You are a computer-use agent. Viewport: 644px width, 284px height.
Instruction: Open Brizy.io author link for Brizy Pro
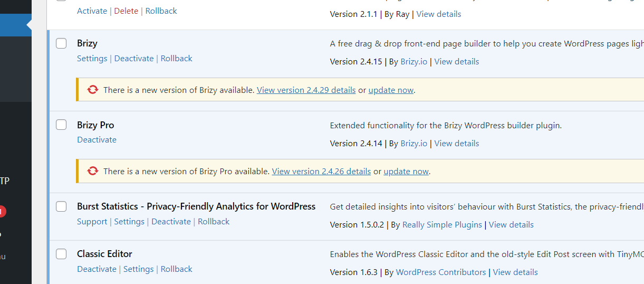pyautogui.click(x=414, y=144)
